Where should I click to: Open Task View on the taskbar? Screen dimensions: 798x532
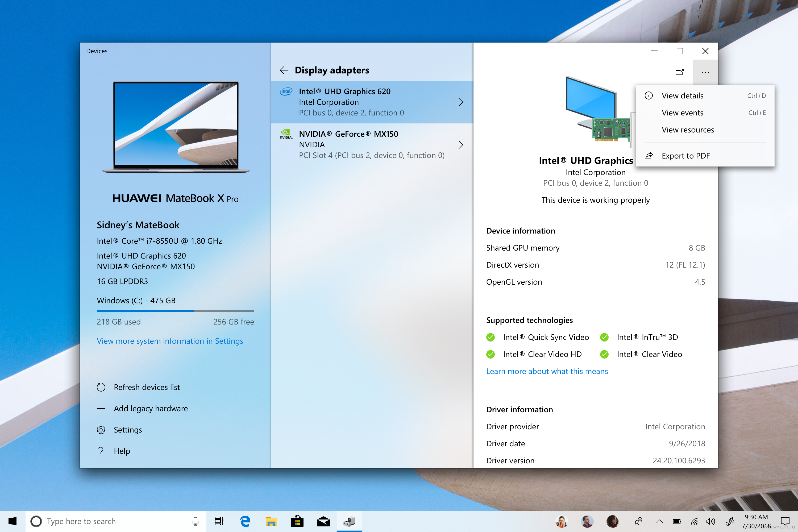pos(219,521)
